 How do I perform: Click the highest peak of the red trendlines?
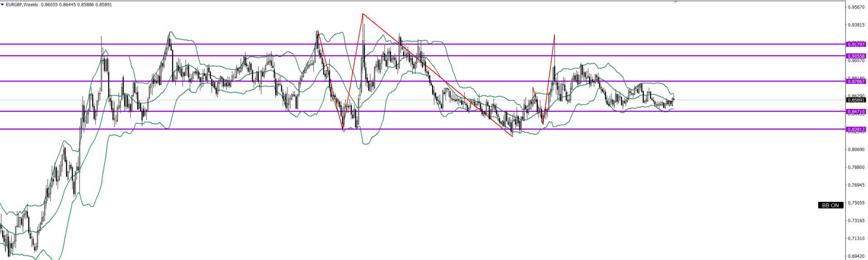coord(363,14)
